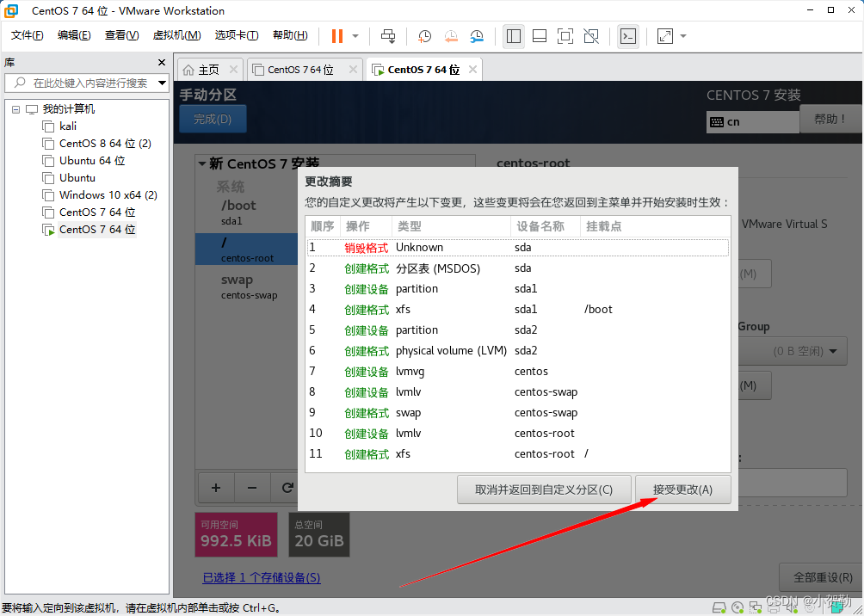Screen dimensions: 864x616
Task: Click the 完成(D) button
Action: click(213, 119)
